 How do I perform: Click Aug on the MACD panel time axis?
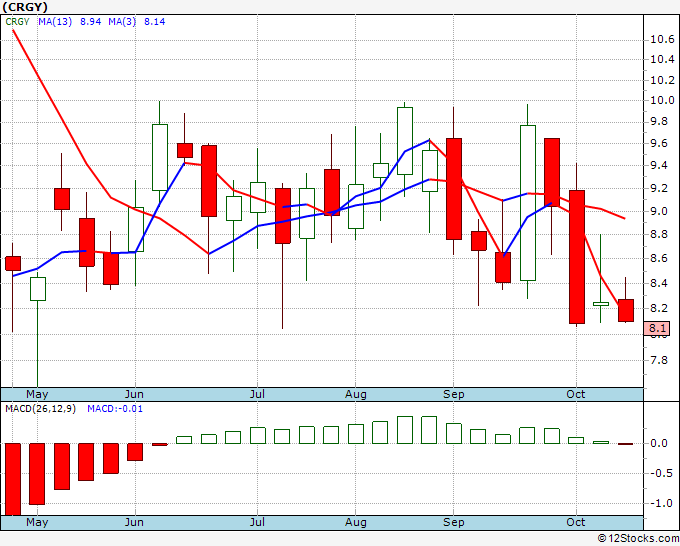point(356,522)
